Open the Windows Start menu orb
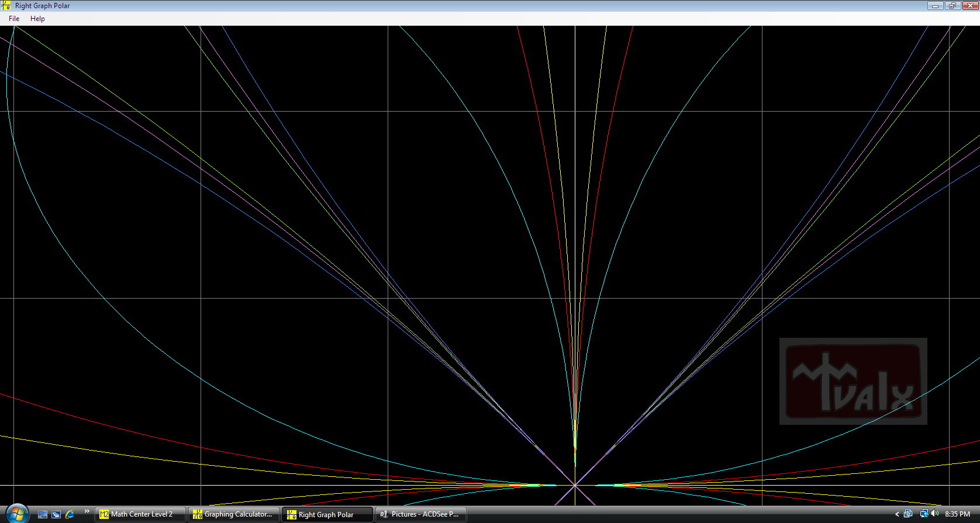Viewport: 980px width, 523px height. [x=17, y=514]
